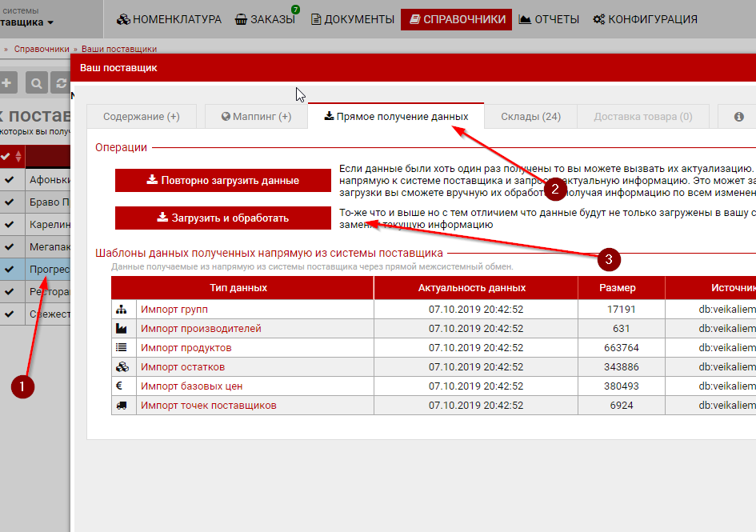The height and width of the screenshot is (532, 756).
Task: Click the plus add button icon
Action: click(x=7, y=82)
